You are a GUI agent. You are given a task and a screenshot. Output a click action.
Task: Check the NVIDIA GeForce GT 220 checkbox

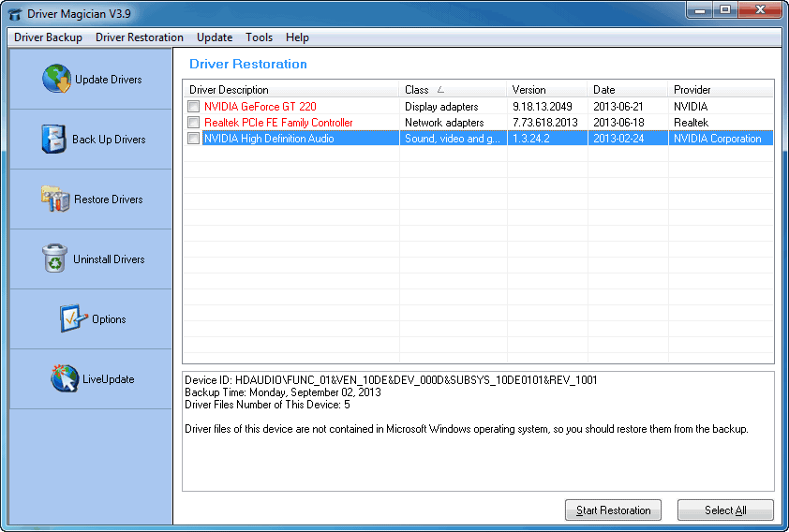193,107
